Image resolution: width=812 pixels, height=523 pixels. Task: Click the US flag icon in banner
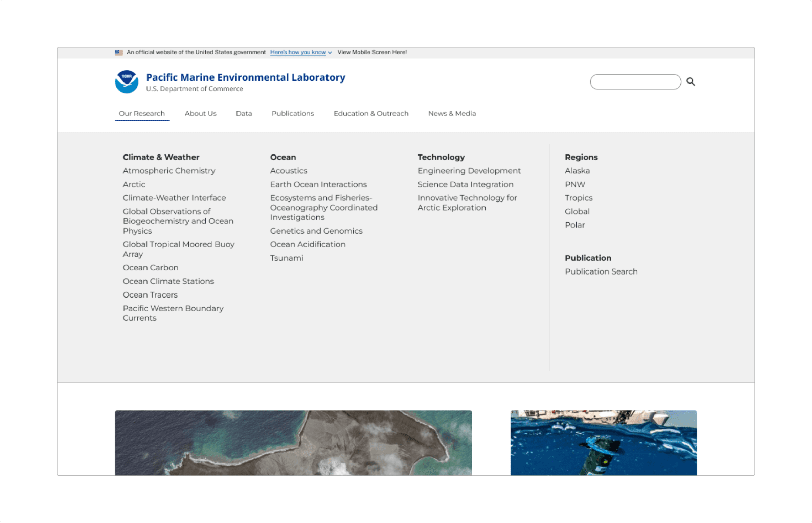point(119,52)
